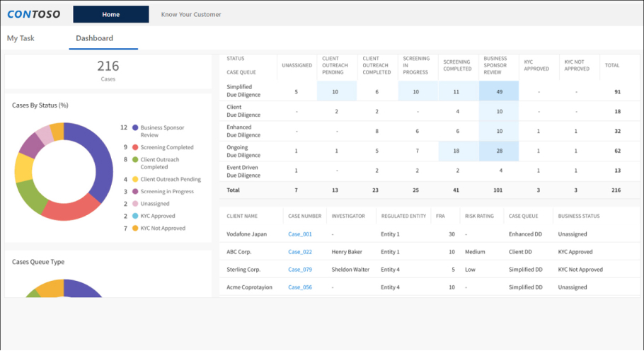Select the Client Outreach Completed legend marker
Screen dimensions: 644x351
pyautogui.click(x=134, y=160)
